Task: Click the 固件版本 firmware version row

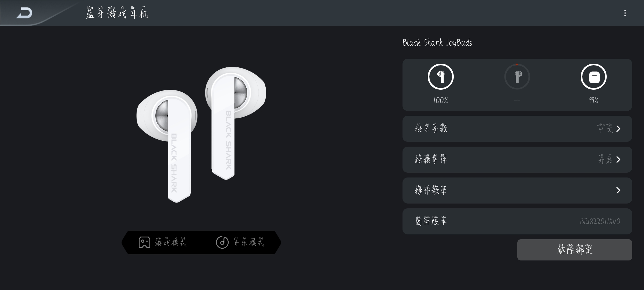Action: click(x=517, y=222)
